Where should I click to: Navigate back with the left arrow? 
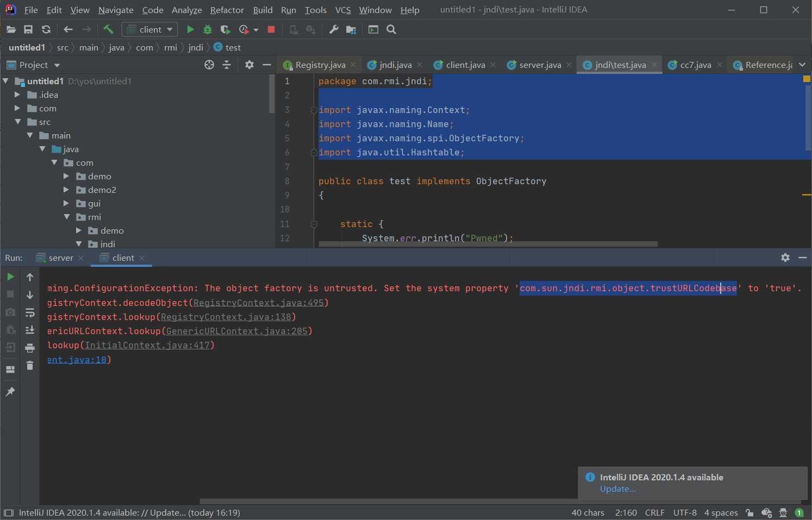tap(68, 29)
